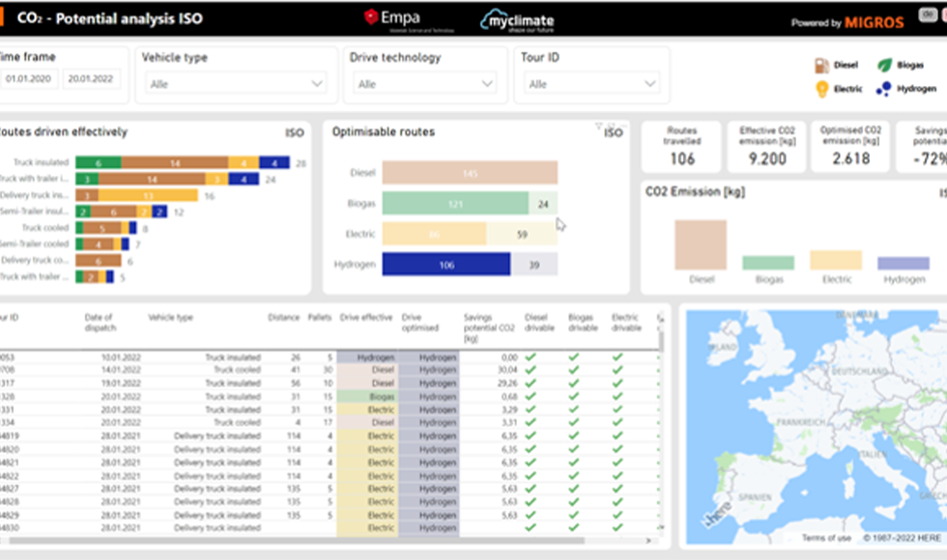The height and width of the screenshot is (560, 947).
Task: Click the Diesel fuel pump legend icon
Action: point(821,65)
